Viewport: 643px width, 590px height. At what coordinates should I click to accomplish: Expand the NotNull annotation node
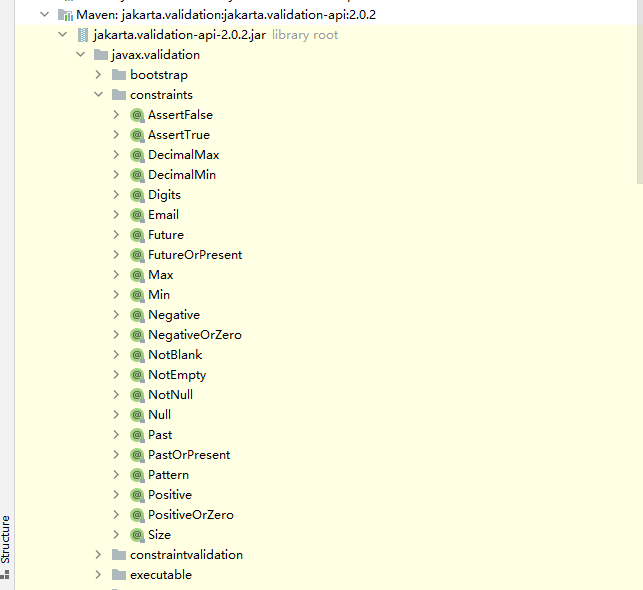pos(116,394)
